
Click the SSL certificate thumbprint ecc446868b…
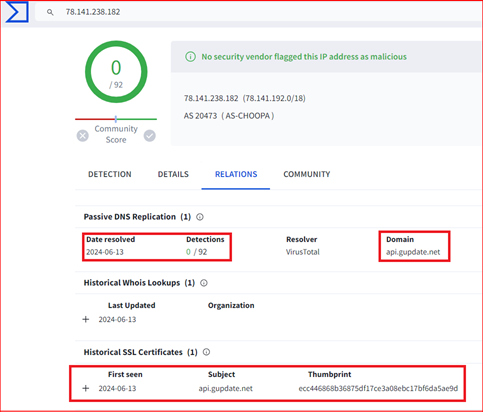[378, 388]
